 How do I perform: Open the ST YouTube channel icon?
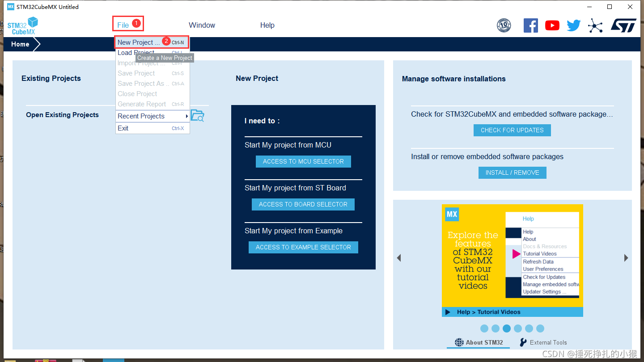(x=552, y=25)
